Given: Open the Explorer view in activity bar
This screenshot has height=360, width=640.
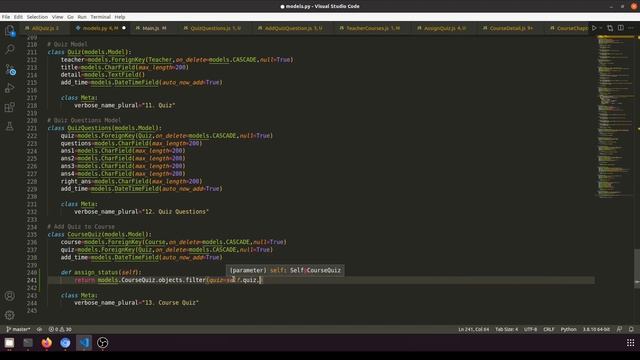Looking at the screenshot, I should 10,31.
